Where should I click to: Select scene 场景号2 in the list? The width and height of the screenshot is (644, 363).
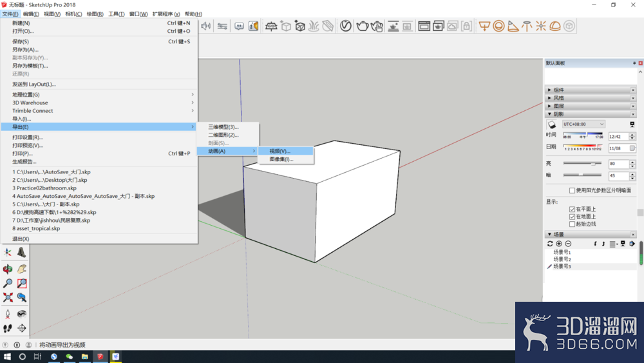coord(562,259)
